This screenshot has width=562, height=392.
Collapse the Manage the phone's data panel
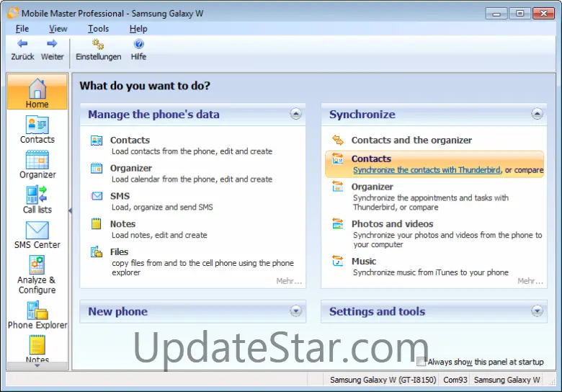coord(295,114)
